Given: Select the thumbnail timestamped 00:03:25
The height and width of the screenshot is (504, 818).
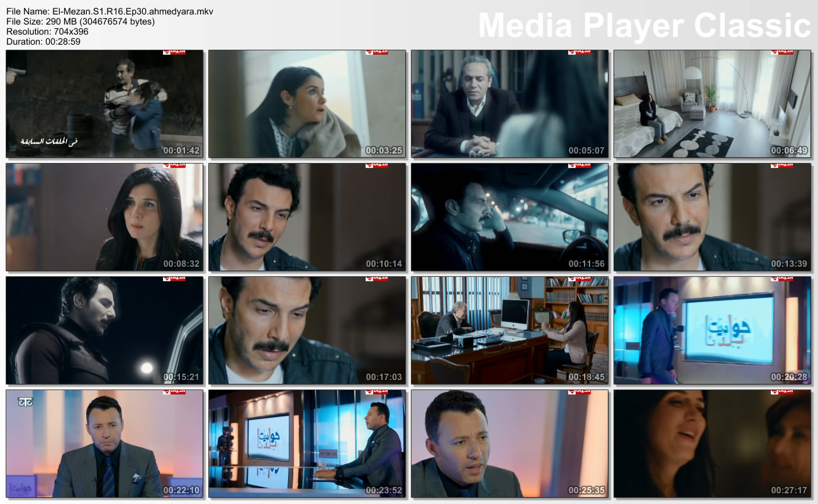Looking at the screenshot, I should [x=307, y=104].
